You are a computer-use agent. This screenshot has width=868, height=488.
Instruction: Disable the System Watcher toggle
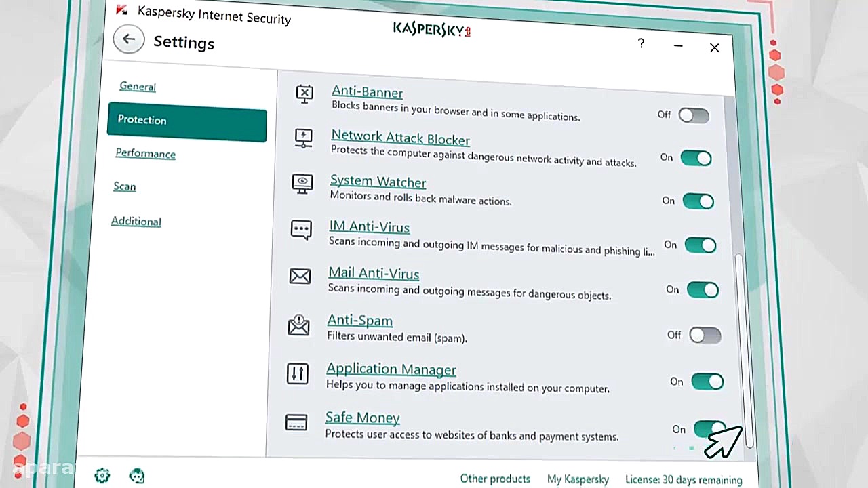698,201
